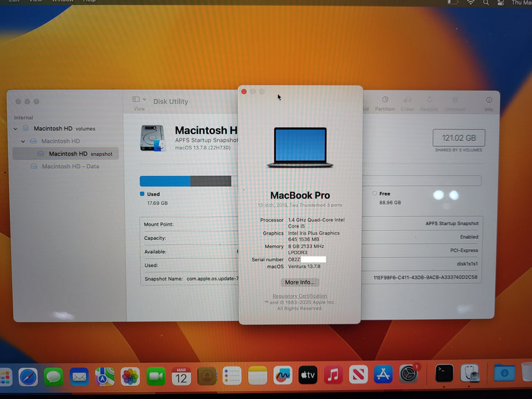This screenshot has width=532, height=399.
Task: Collapse the Macintosh HD volume chevron
Action: pyautogui.click(x=23, y=141)
